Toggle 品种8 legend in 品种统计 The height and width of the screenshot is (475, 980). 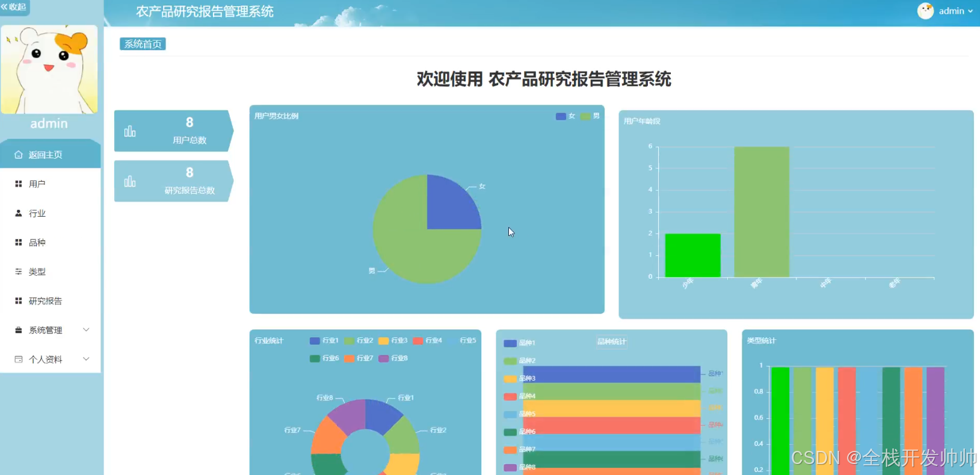519,467
